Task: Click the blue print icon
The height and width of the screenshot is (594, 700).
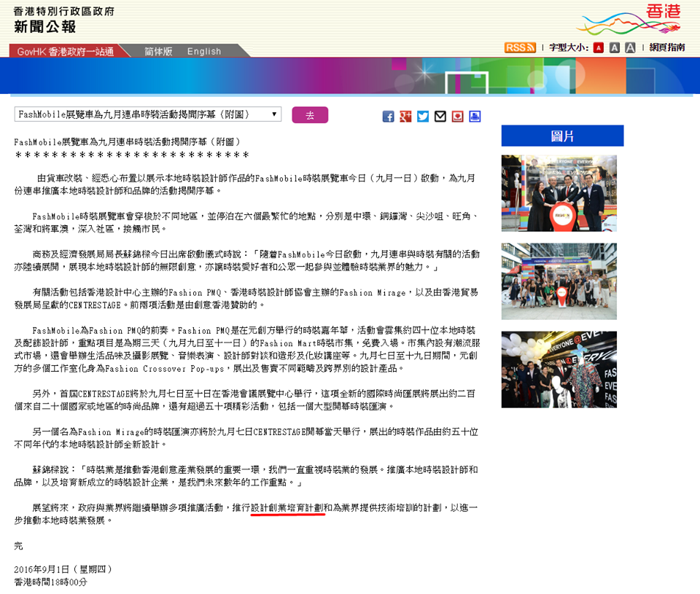Action: (475, 117)
